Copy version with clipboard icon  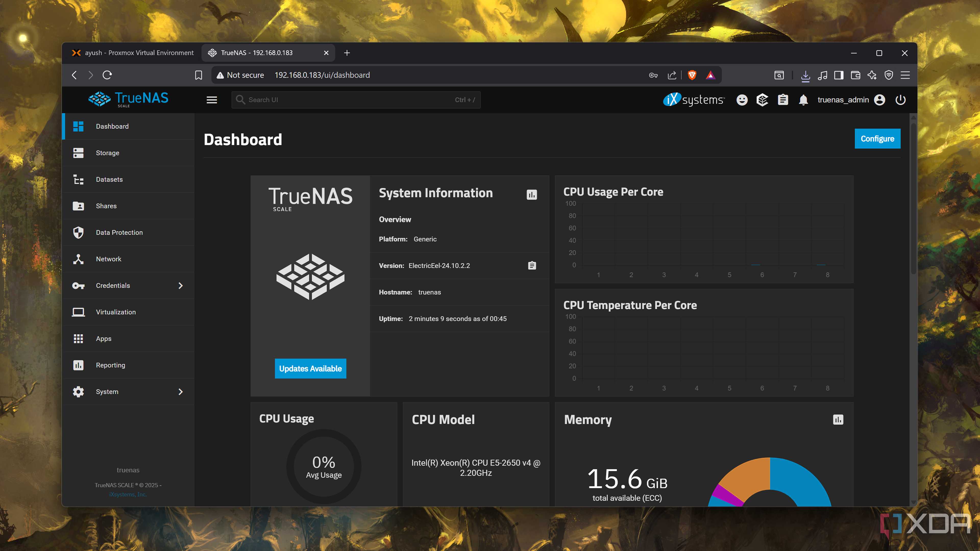coord(532,265)
